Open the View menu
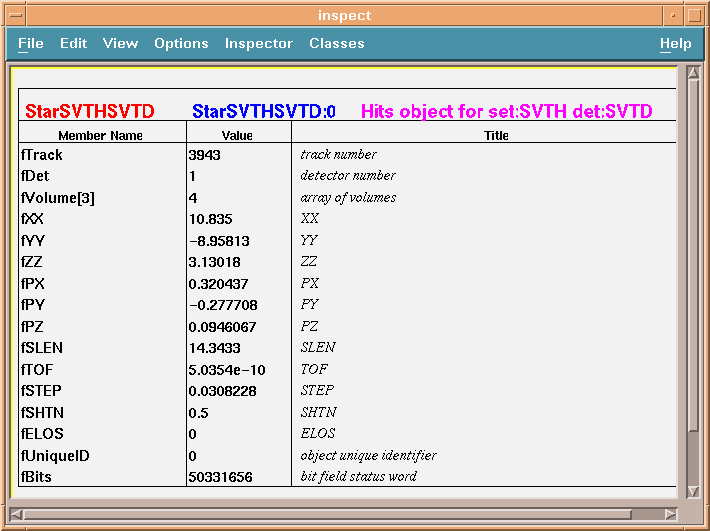The image size is (710, 531). click(x=120, y=44)
